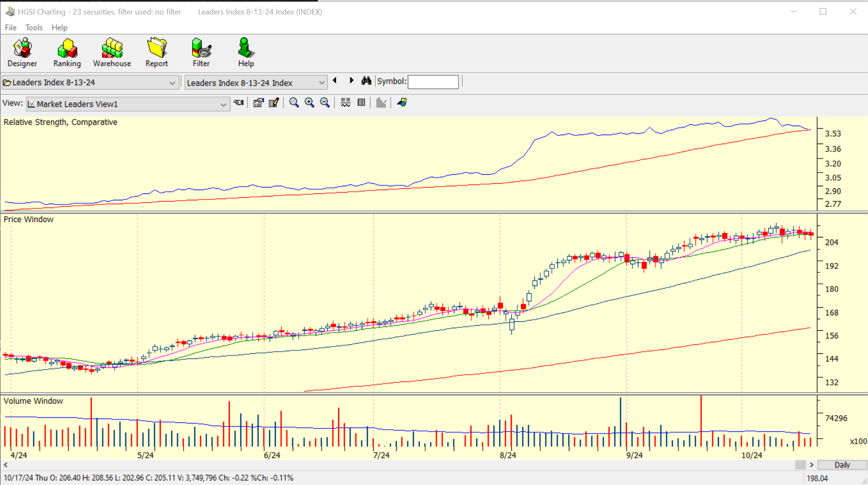Viewport: 868px width, 485px height.
Task: Click the zoom in magnifier icon
Action: coord(309,103)
